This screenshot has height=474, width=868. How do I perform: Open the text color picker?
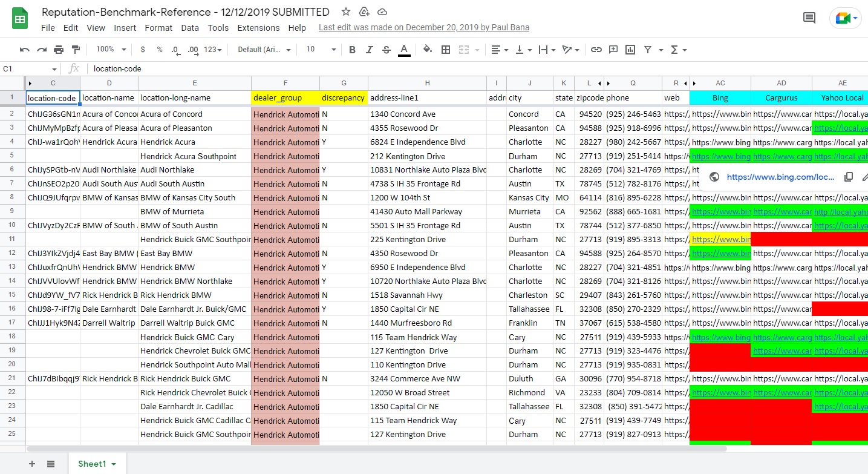pyautogui.click(x=404, y=50)
